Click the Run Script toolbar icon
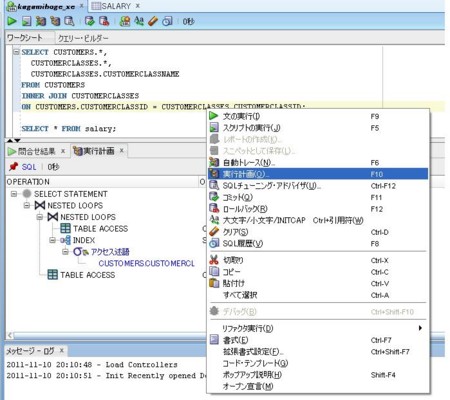The height and width of the screenshot is (400, 450). coord(27,21)
